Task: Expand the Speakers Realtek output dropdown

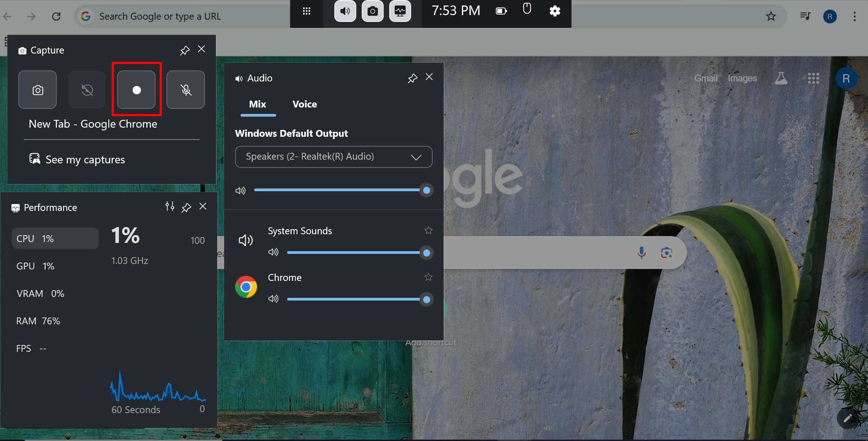Action: [x=416, y=157]
